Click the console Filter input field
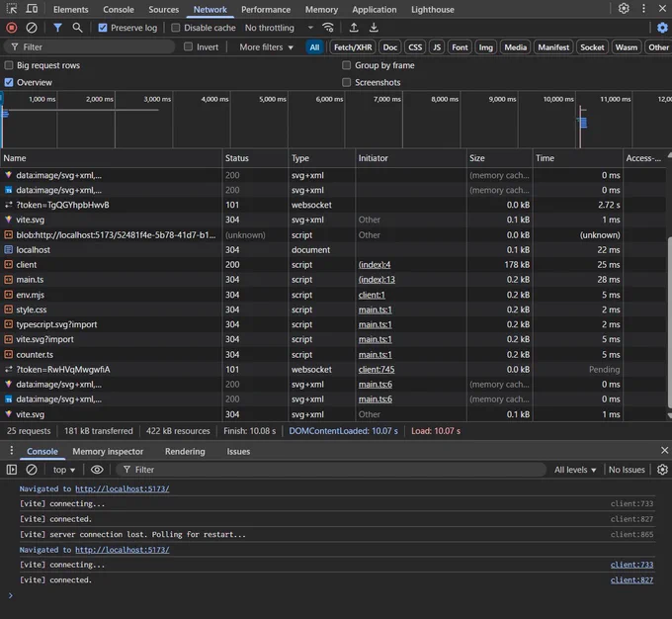Image resolution: width=672 pixels, height=619 pixels. click(x=331, y=470)
